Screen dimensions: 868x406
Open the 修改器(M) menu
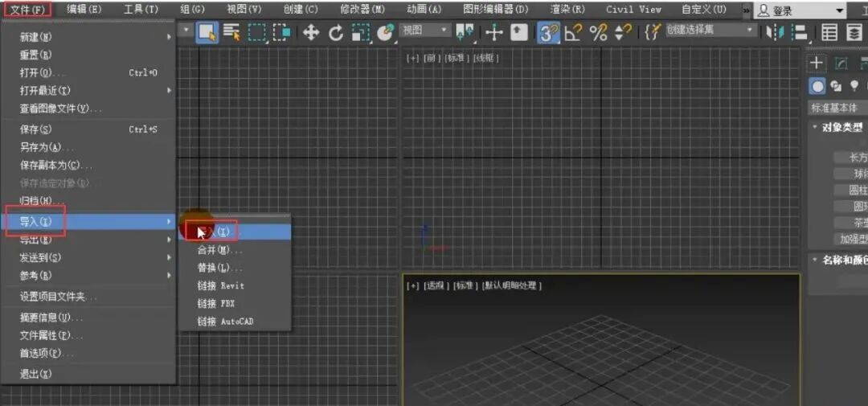tap(362, 10)
